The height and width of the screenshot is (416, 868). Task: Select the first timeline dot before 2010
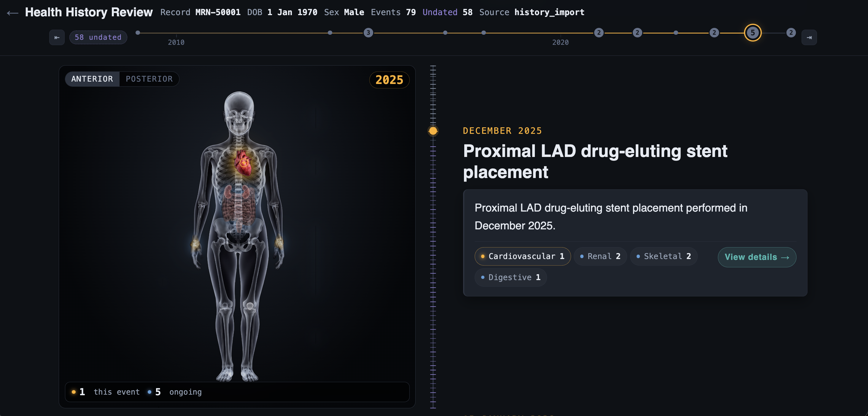[138, 33]
